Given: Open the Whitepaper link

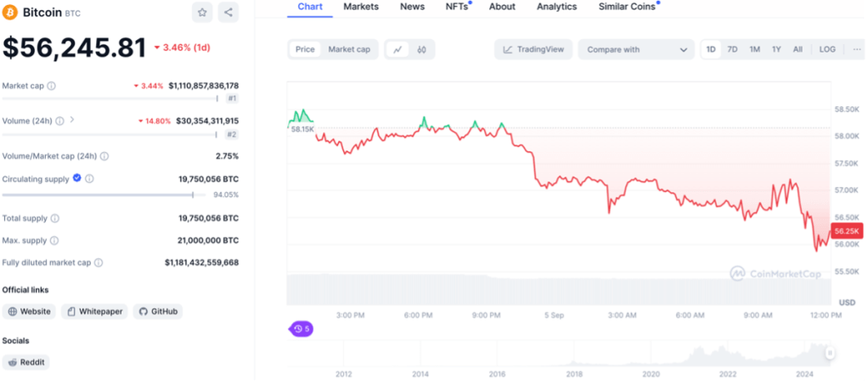Looking at the screenshot, I should [94, 312].
